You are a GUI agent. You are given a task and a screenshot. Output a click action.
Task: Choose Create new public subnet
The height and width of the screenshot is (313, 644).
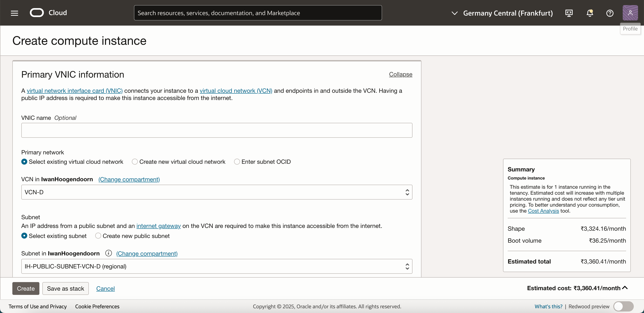(x=98, y=236)
